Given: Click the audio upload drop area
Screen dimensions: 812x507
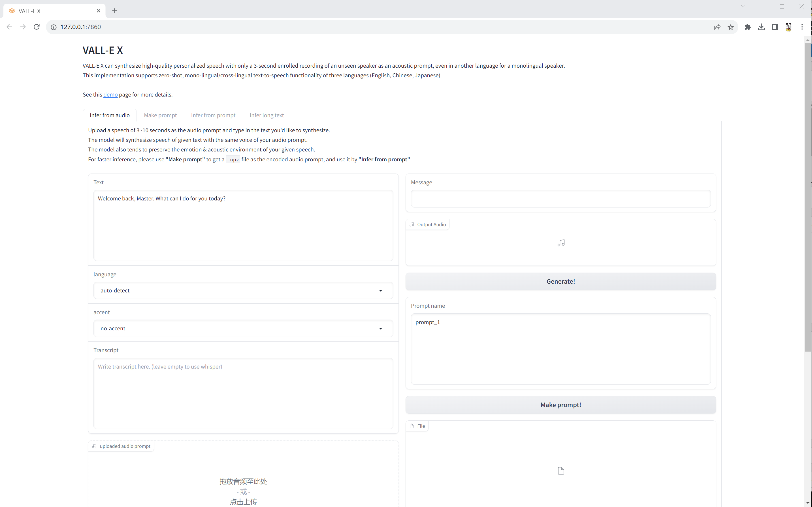Looking at the screenshot, I should [243, 474].
